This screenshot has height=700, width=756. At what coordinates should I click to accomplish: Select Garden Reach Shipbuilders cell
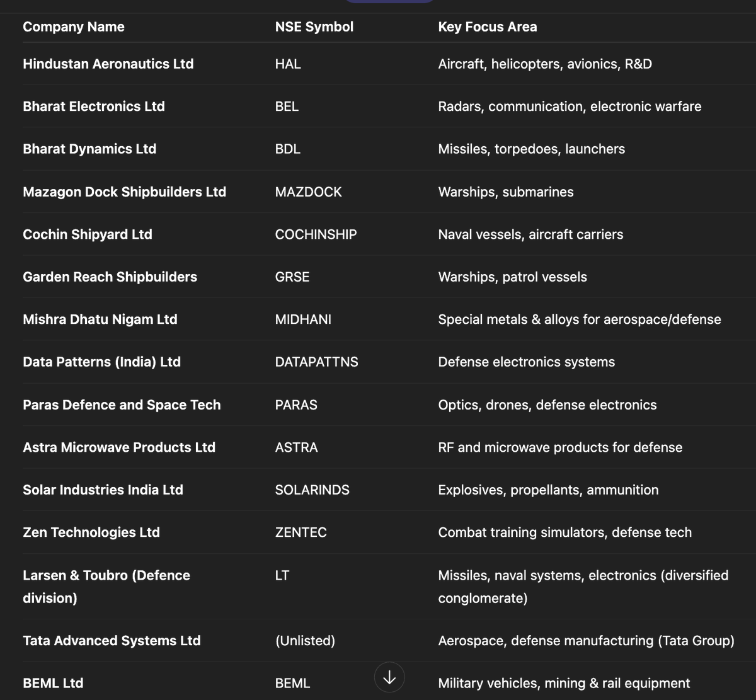coord(110,277)
